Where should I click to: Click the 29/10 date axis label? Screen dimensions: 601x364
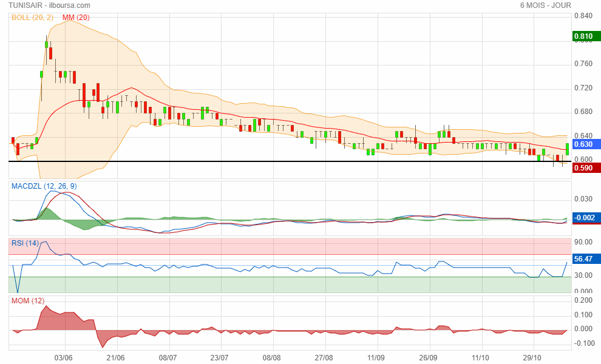(532, 358)
